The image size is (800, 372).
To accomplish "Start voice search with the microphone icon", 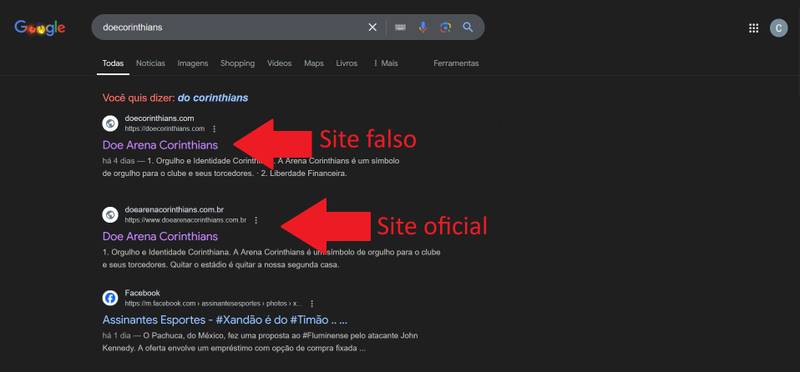I will [423, 28].
